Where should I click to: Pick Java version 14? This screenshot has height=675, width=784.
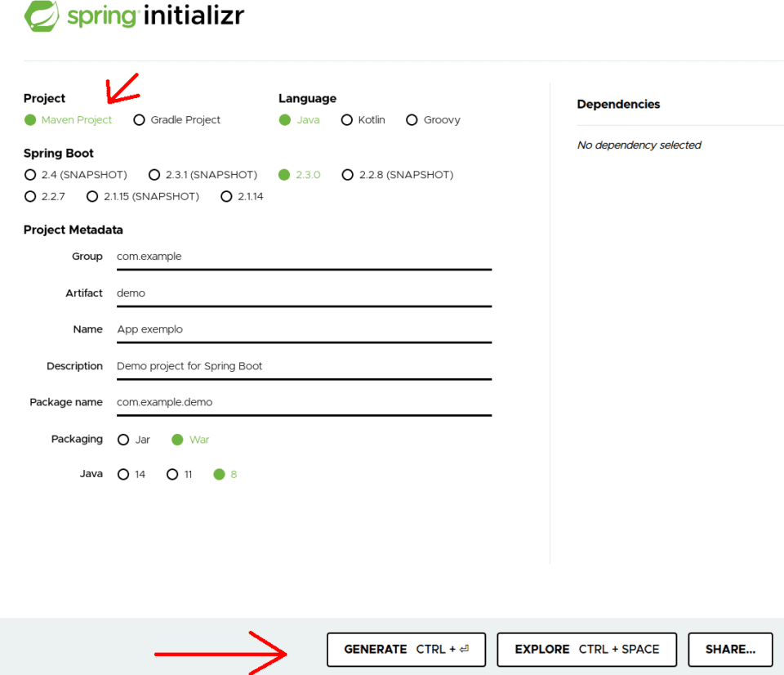(131, 474)
